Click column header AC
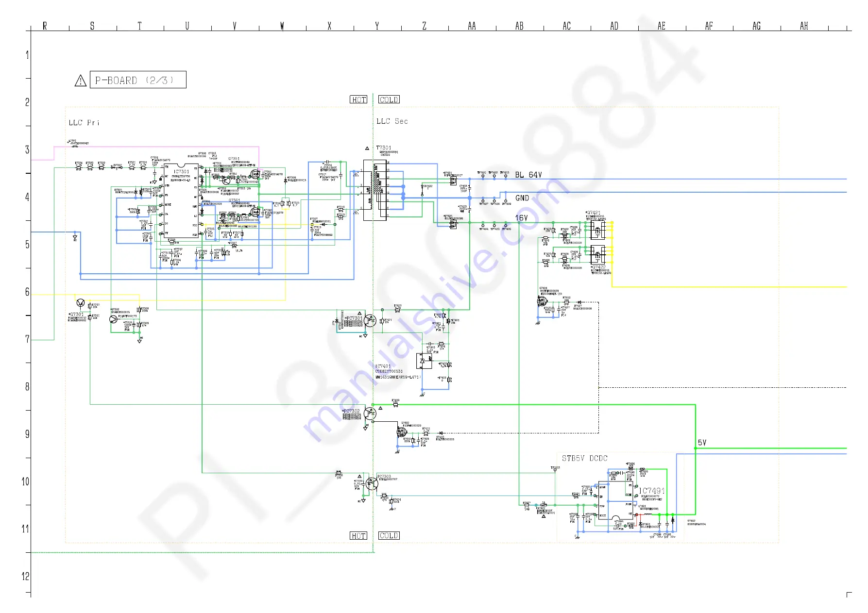Image resolution: width=868 pixels, height=613 pixels. [566, 26]
